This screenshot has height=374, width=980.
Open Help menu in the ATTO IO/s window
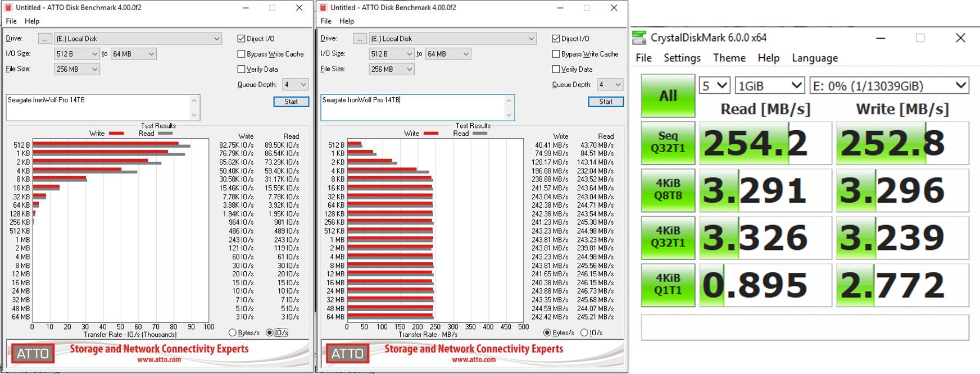32,21
